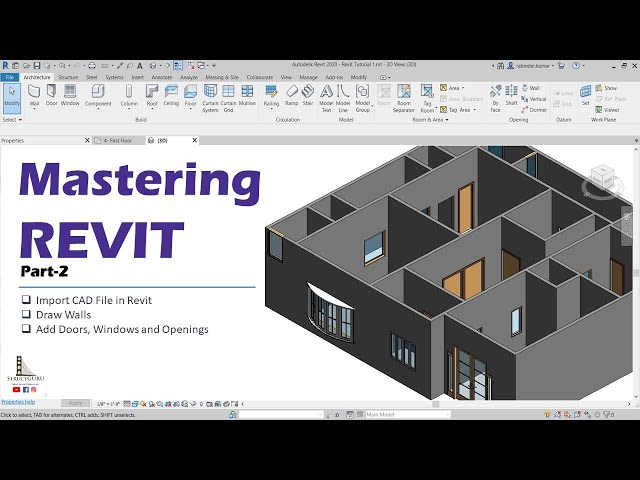
Task: Click the Apply button in Properties
Action: pyautogui.click(x=76, y=403)
